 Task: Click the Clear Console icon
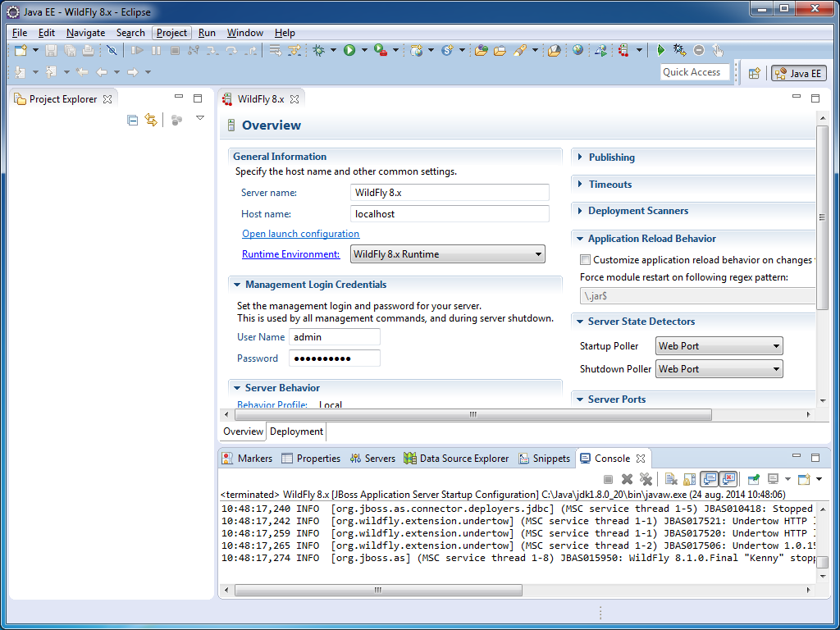point(671,478)
